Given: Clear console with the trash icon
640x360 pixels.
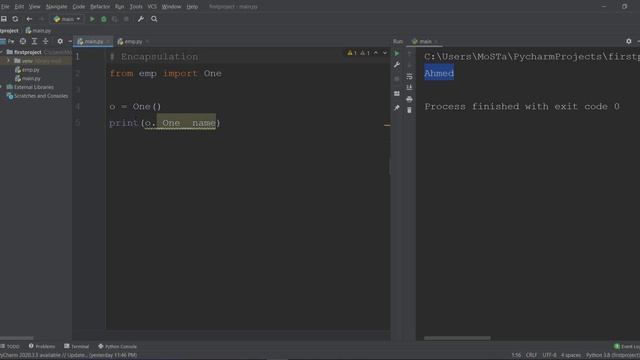Looking at the screenshot, I should pos(409,110).
